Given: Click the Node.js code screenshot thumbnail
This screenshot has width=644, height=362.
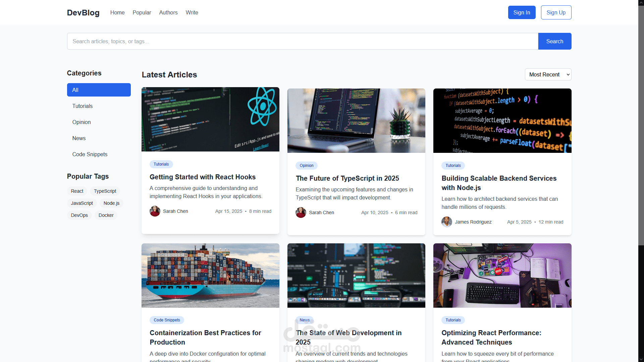Looking at the screenshot, I should pyautogui.click(x=502, y=121).
